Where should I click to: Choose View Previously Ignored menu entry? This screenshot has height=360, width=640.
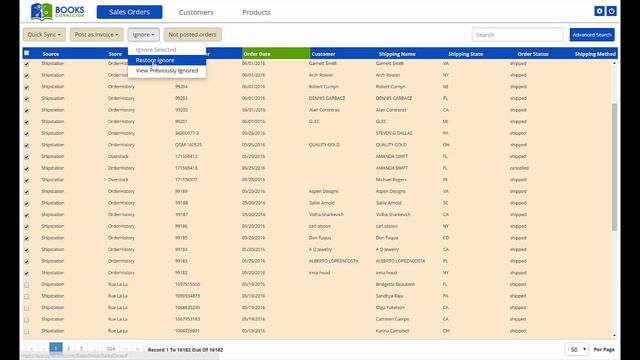[167, 71]
